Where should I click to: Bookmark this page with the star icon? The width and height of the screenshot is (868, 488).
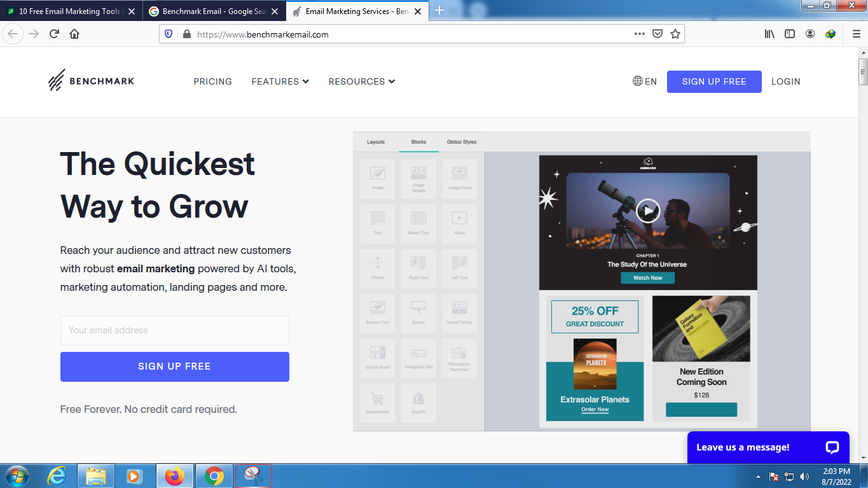pyautogui.click(x=675, y=34)
